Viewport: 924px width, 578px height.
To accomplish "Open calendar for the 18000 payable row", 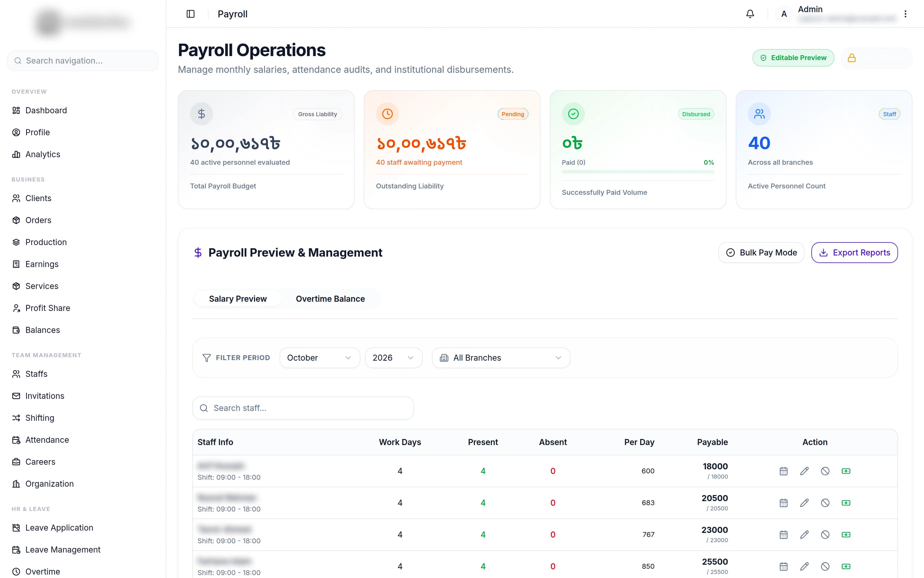I will [783, 471].
